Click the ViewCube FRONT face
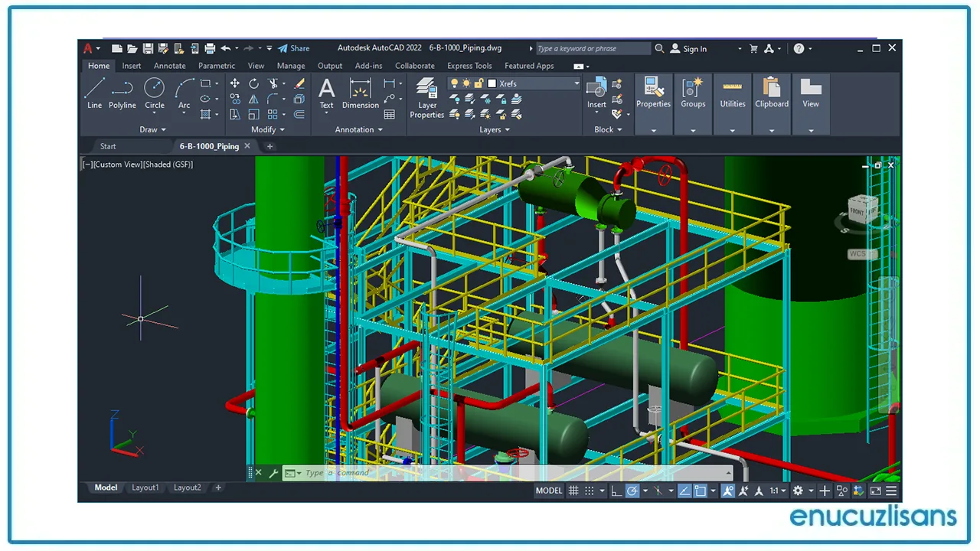Screen dimensions: 980x551 pos(856,211)
